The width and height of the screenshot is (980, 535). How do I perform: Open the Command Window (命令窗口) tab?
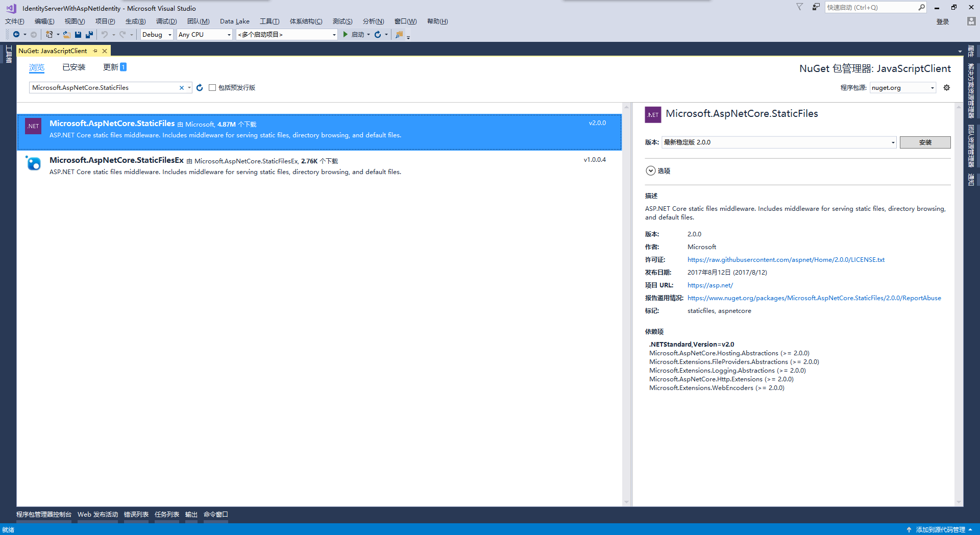[216, 515]
